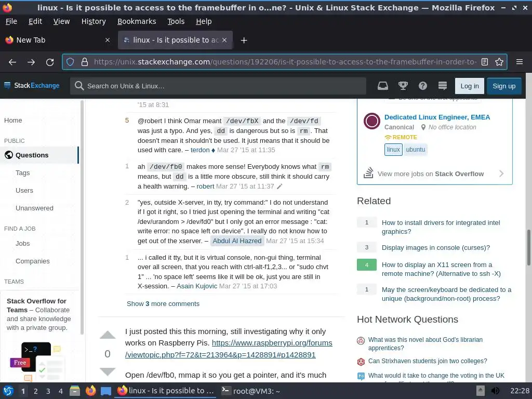This screenshot has height=399, width=532.
Task: Open Asain Kujovic's profile link
Action: pyautogui.click(x=197, y=286)
